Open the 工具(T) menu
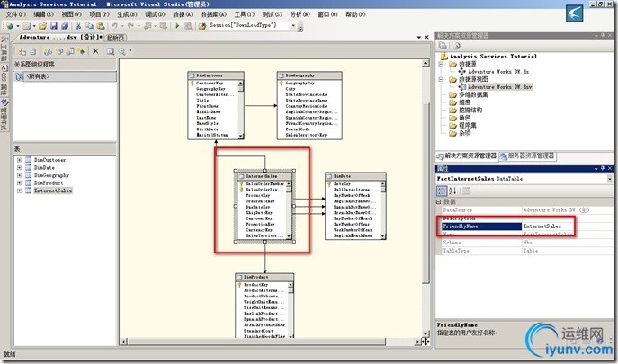The image size is (618, 364). point(245,14)
